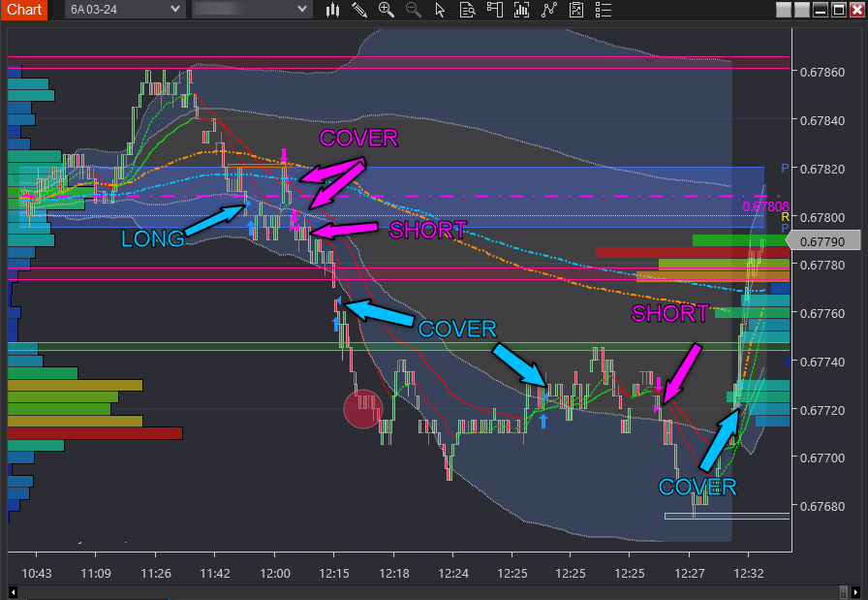
Task: Select the Chart window tab
Action: point(24,10)
